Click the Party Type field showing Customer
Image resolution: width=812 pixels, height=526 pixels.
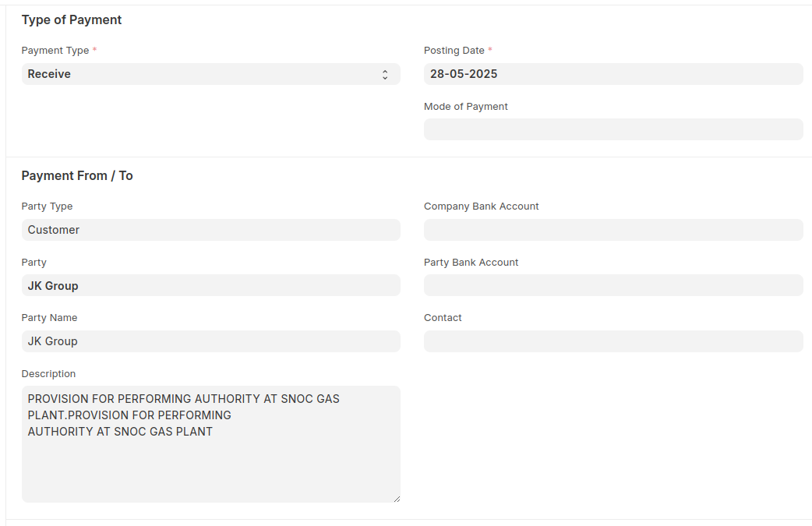(x=210, y=230)
